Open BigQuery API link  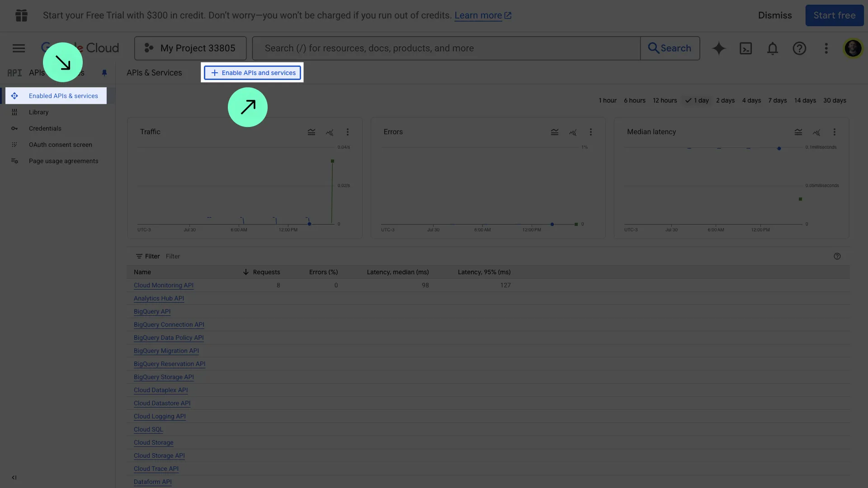152,311
